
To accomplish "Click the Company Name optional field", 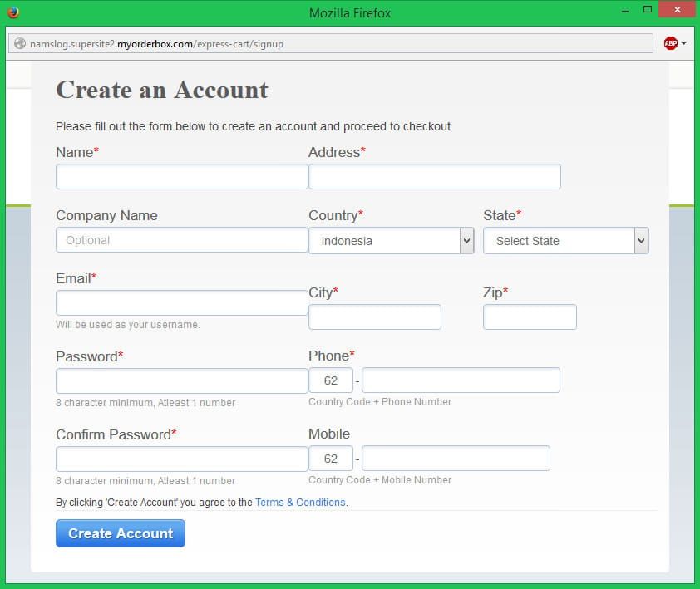I will 181,240.
